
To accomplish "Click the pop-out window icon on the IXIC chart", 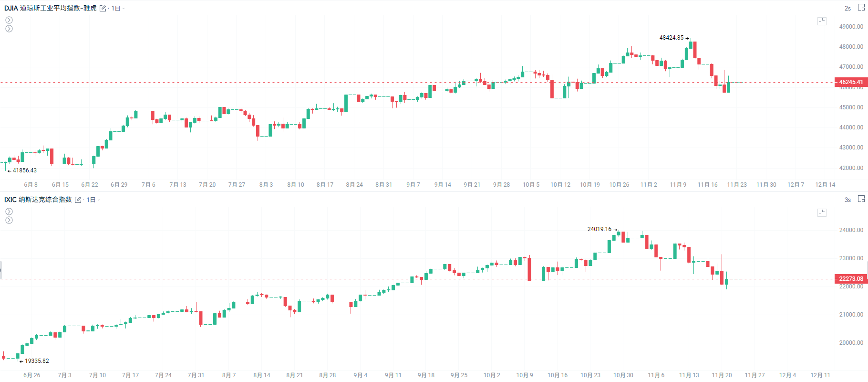I will tap(861, 199).
